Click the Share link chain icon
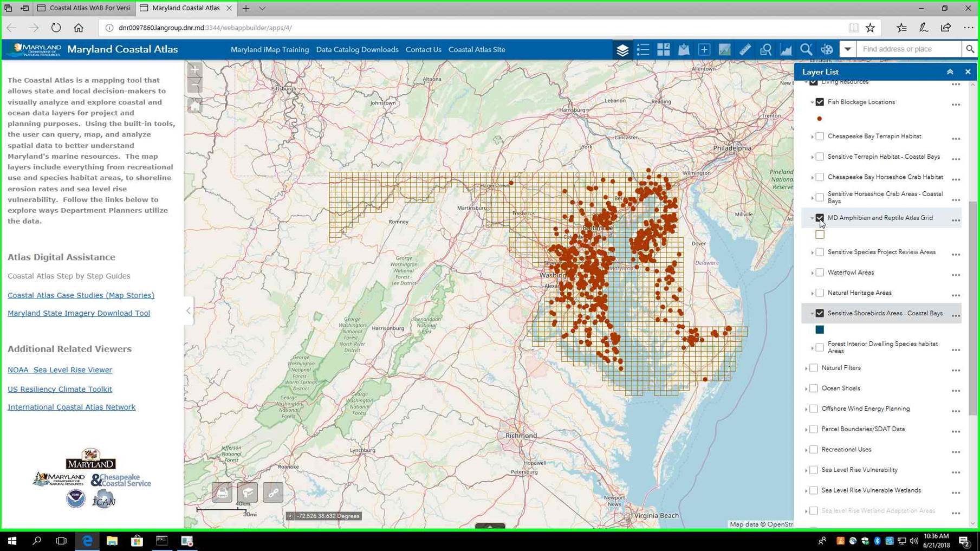 pos(273,492)
